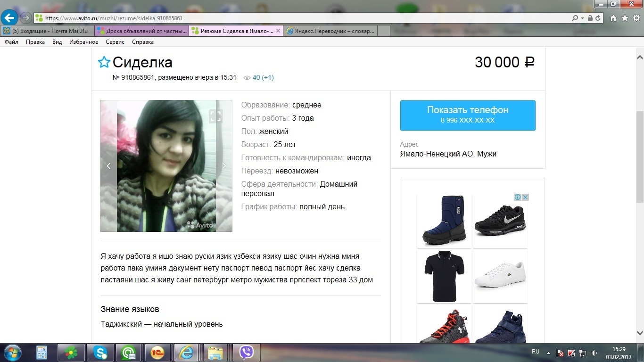Expand the photo to fullscreen view

215,116
